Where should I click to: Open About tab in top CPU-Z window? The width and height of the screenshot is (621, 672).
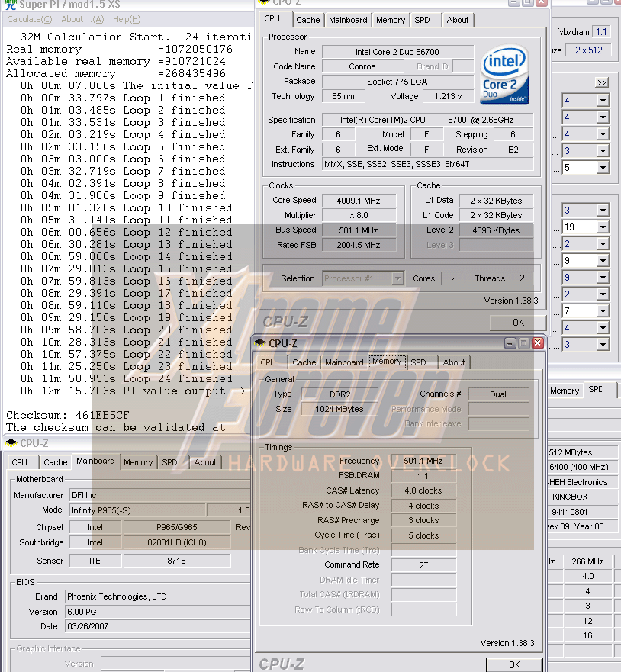(458, 20)
